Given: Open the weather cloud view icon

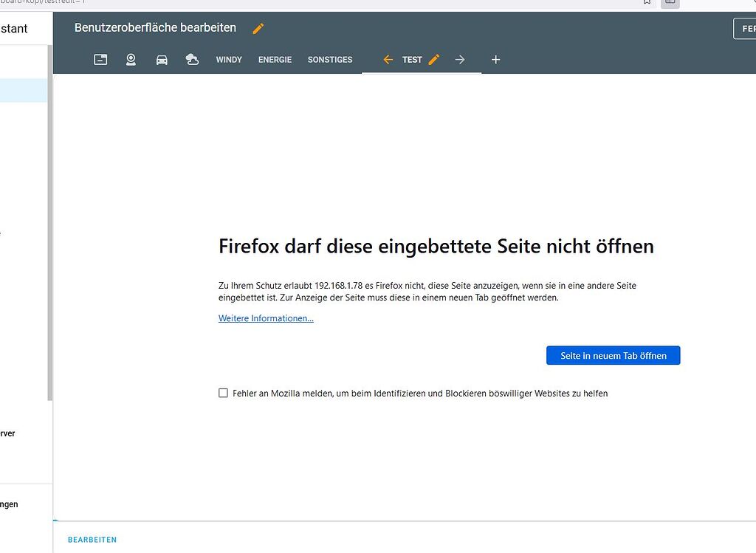Looking at the screenshot, I should pyautogui.click(x=193, y=59).
